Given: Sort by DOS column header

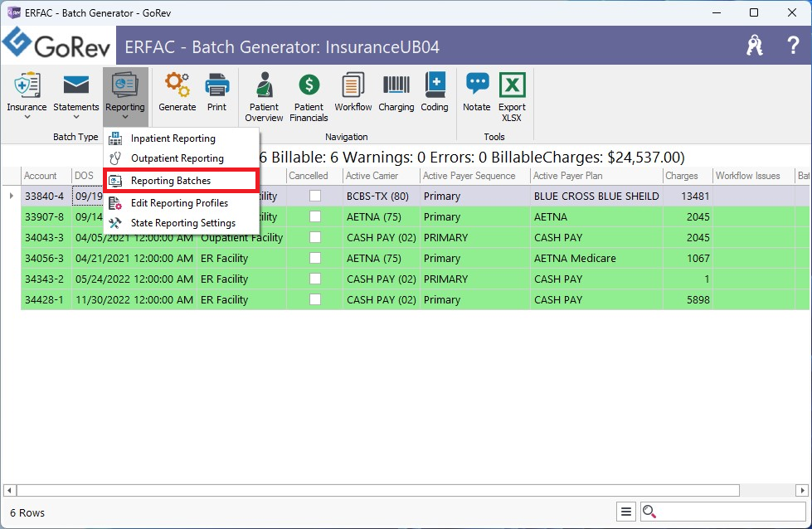Looking at the screenshot, I should 88,176.
